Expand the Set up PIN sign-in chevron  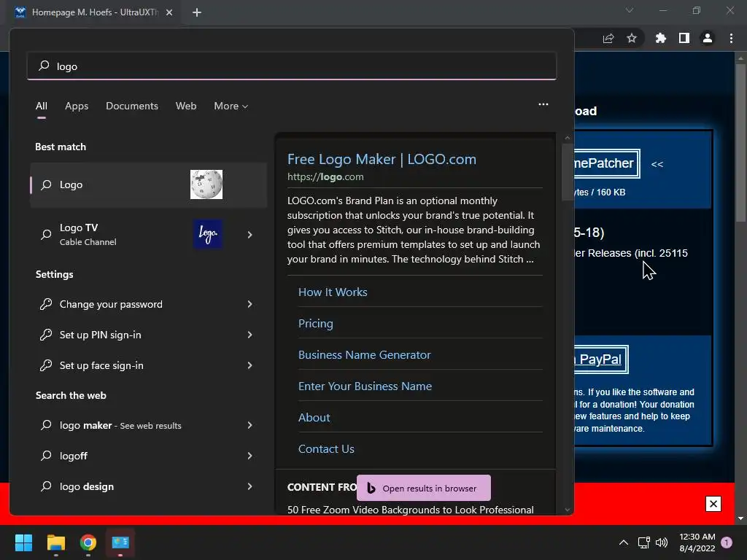click(249, 335)
